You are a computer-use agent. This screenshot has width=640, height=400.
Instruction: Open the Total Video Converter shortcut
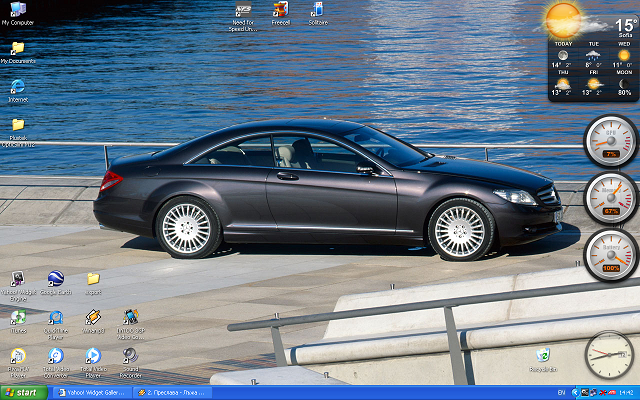[x=56, y=355]
